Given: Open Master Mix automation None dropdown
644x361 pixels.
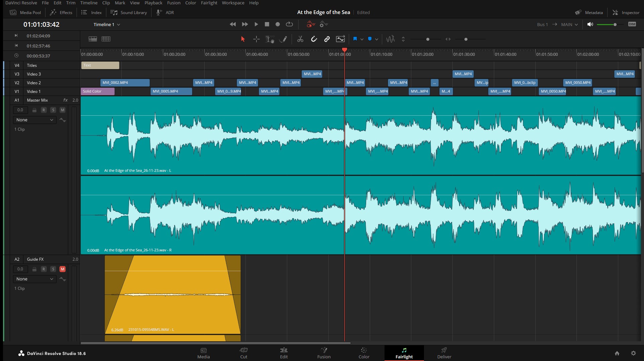Looking at the screenshot, I should point(34,120).
